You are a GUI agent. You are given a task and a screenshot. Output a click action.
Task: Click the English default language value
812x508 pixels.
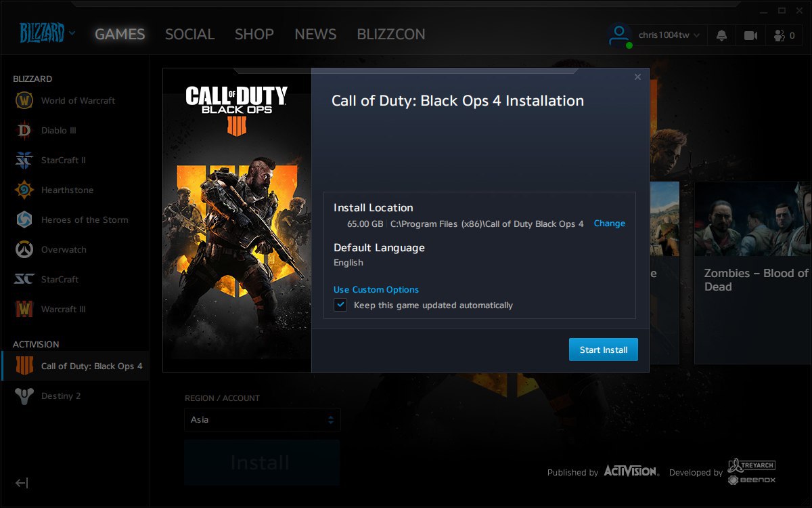tap(348, 262)
